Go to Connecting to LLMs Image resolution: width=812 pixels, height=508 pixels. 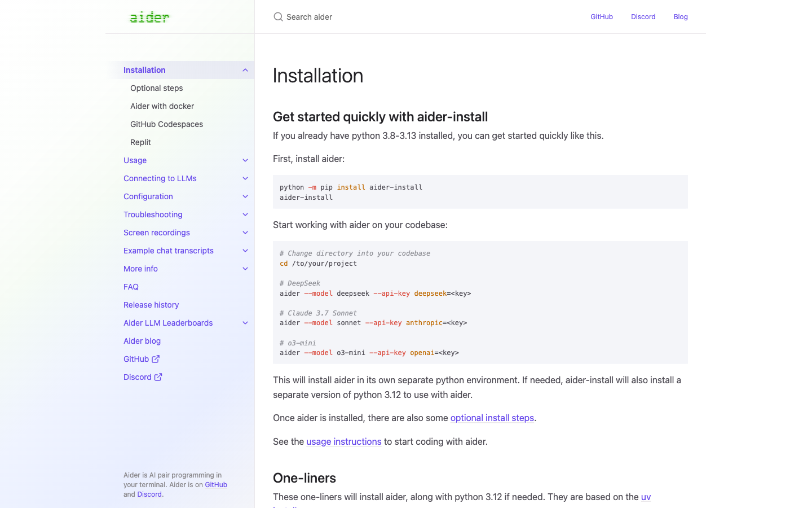pos(160,178)
